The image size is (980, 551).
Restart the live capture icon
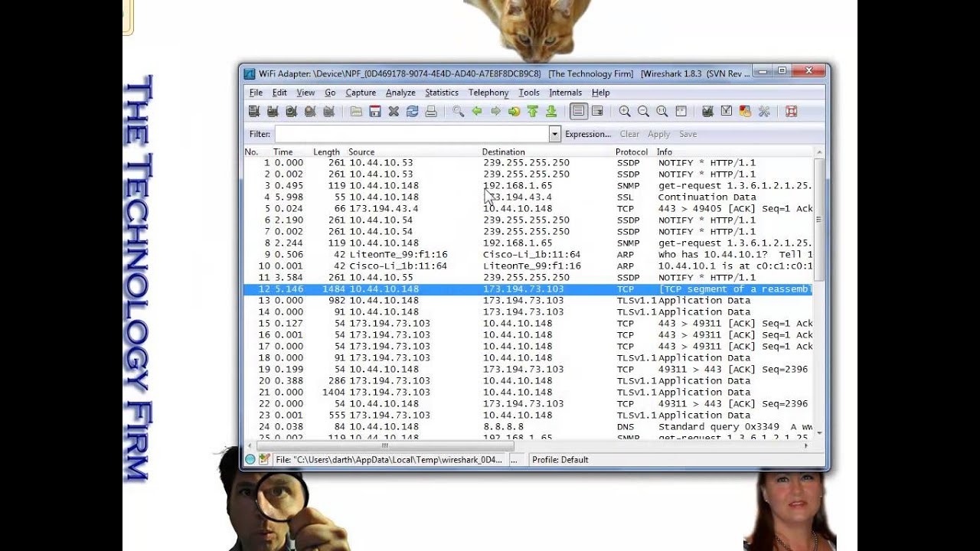(328, 112)
